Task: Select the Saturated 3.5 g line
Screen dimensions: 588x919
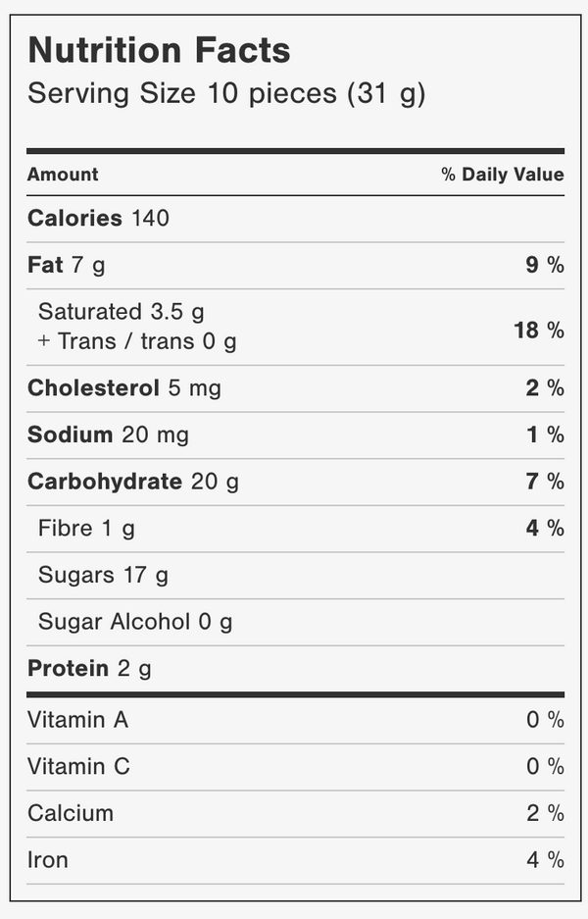Action: pyautogui.click(x=122, y=312)
